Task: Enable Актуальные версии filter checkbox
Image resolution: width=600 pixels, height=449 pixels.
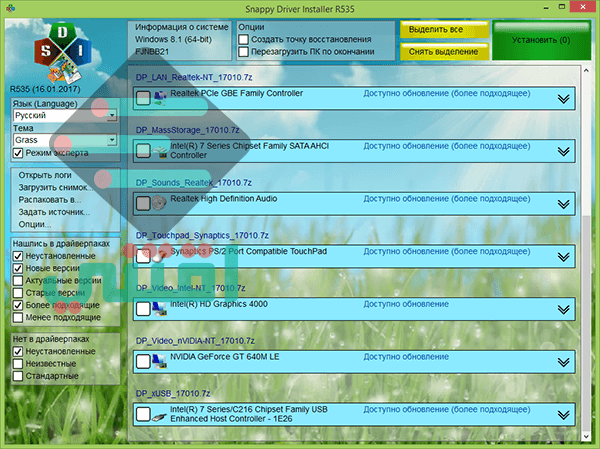Action: coord(18,281)
